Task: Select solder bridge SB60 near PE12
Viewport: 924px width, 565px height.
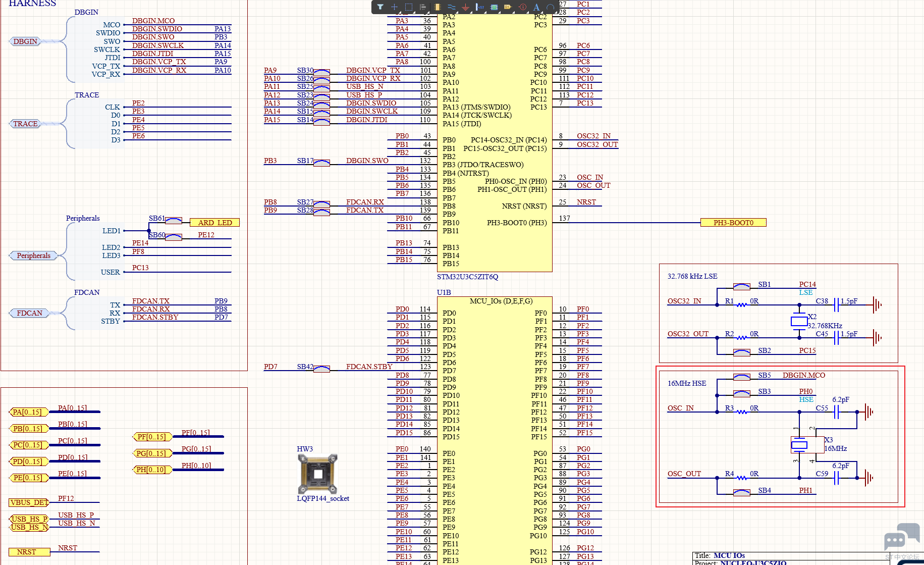Action: pos(174,237)
